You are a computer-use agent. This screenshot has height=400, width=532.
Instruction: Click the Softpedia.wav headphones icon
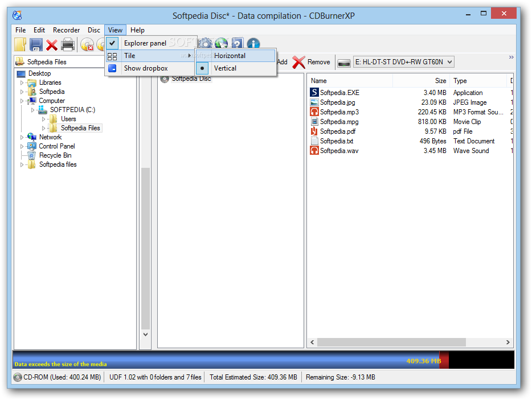coord(314,151)
